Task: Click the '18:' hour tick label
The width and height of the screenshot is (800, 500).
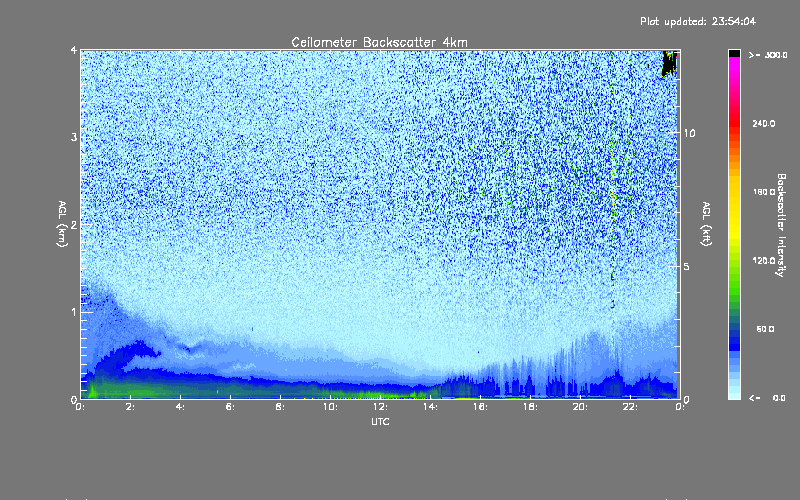Action: [530, 407]
